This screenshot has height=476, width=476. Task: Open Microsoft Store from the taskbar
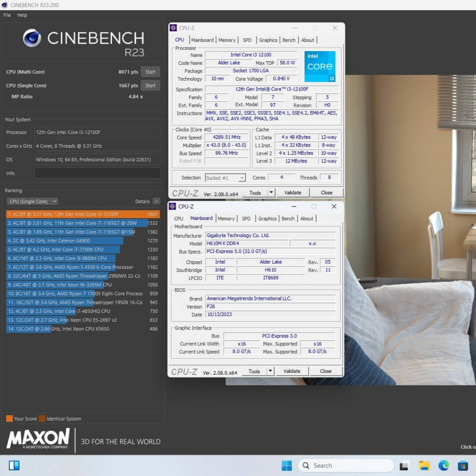(463, 465)
